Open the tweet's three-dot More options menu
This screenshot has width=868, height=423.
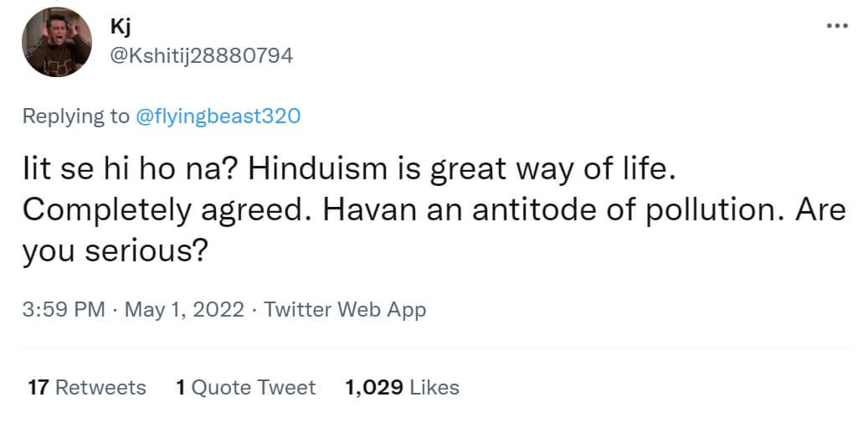tap(836, 25)
